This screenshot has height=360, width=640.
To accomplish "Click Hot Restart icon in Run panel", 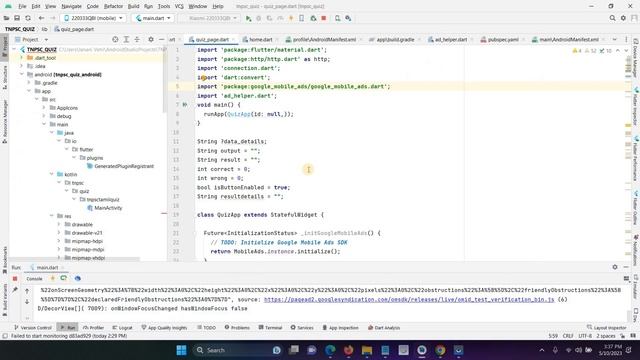I will click(64, 279).
